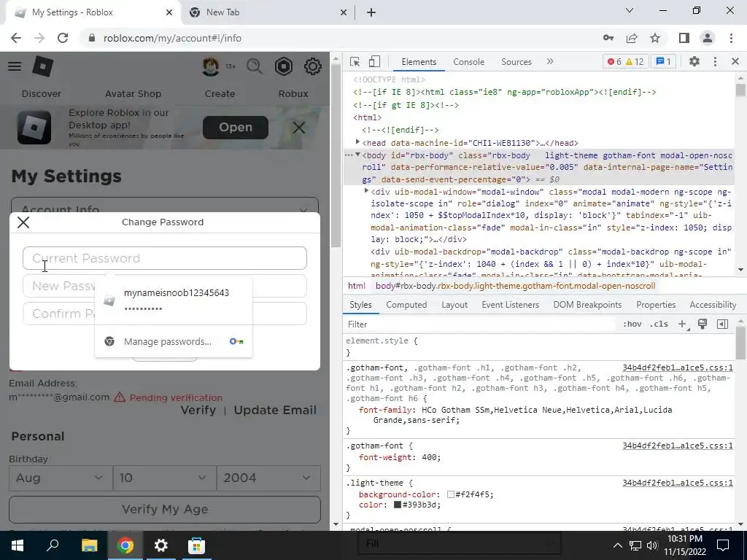Toggle the computed styles sidebar icon
The width and height of the screenshot is (747, 560).
[x=722, y=324]
